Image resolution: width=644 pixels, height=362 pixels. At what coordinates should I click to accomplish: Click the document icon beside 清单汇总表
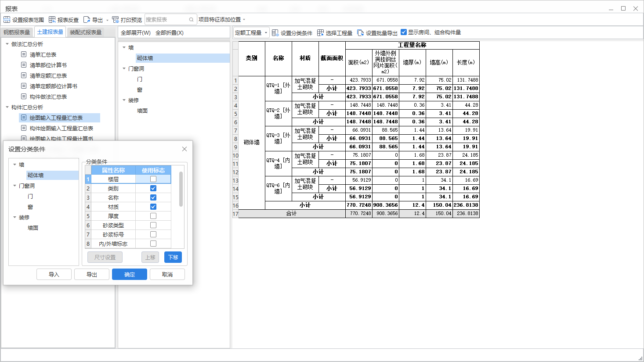pos(24,54)
